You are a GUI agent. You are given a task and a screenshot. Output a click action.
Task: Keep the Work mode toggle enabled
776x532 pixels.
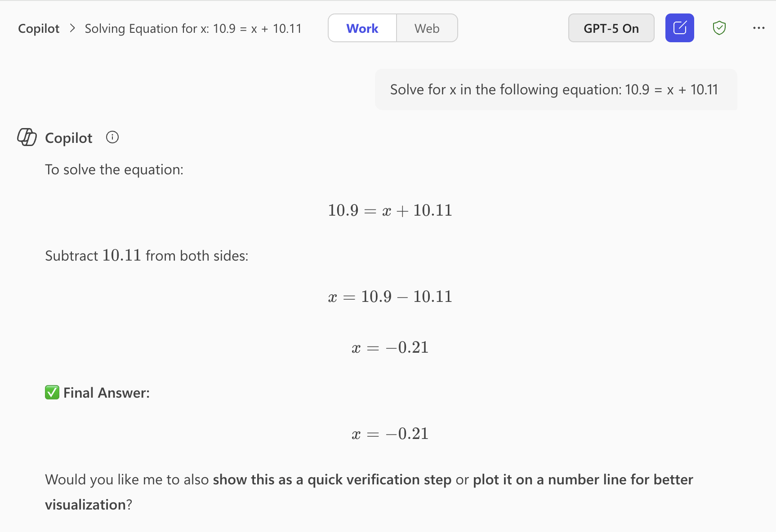362,28
